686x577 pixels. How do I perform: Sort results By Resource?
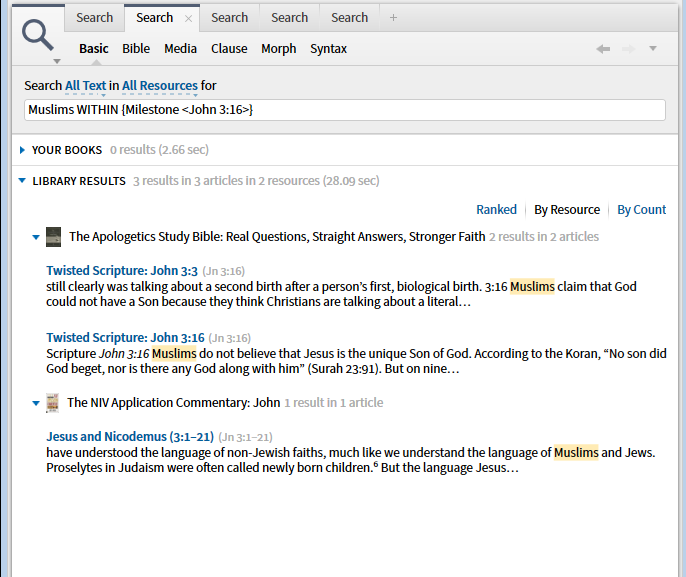567,210
